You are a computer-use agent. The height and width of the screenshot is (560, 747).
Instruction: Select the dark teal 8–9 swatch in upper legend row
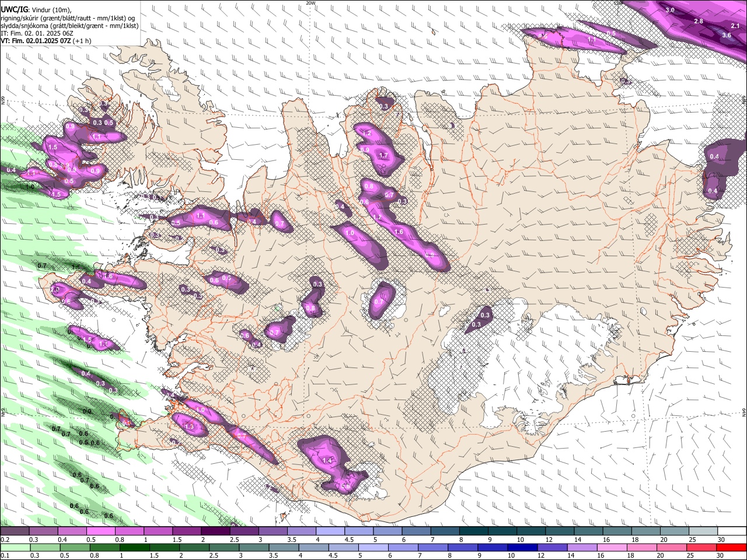[x=473, y=531]
